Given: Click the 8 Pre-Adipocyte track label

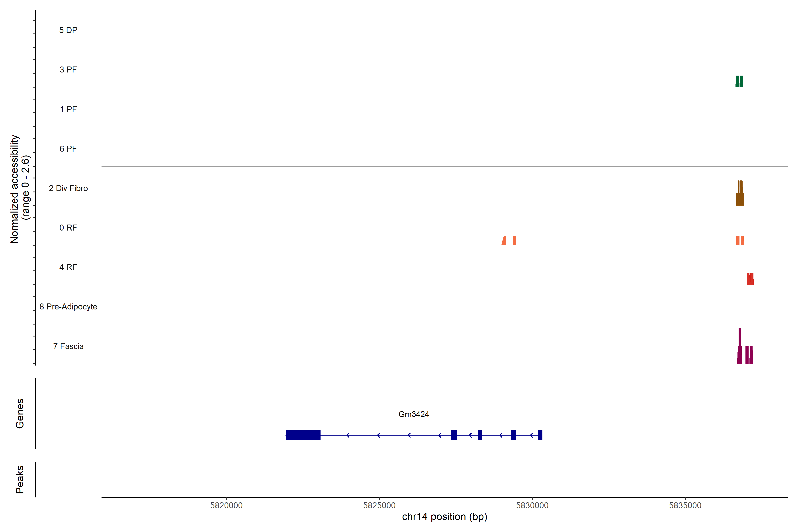Looking at the screenshot, I should [68, 307].
